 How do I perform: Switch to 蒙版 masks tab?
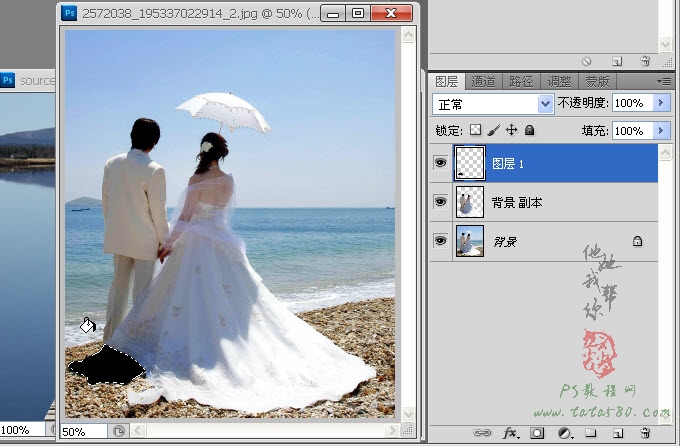[597, 81]
